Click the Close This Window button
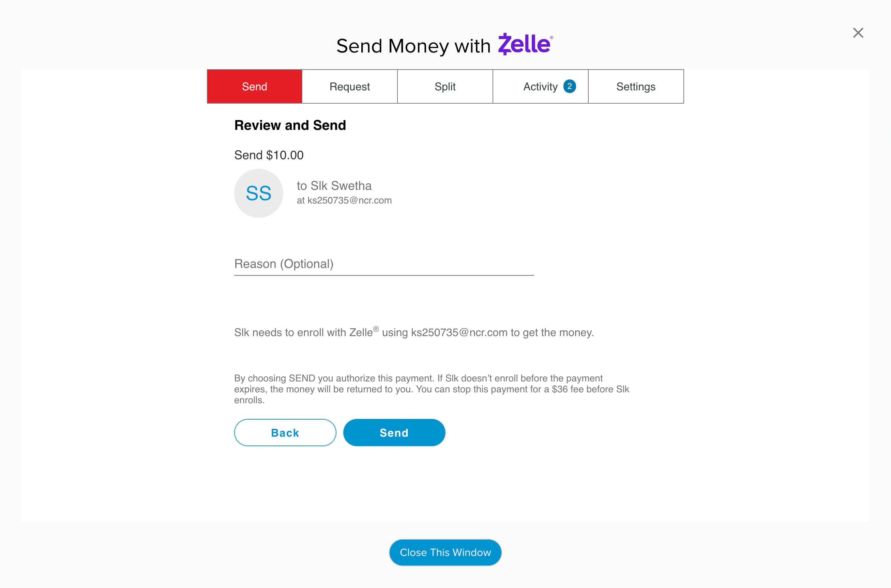The height and width of the screenshot is (588, 891). tap(445, 552)
